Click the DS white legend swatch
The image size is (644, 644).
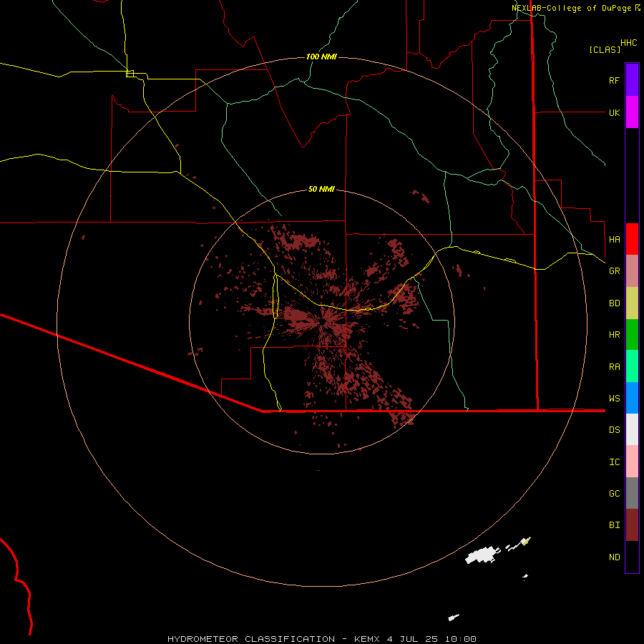point(632,429)
